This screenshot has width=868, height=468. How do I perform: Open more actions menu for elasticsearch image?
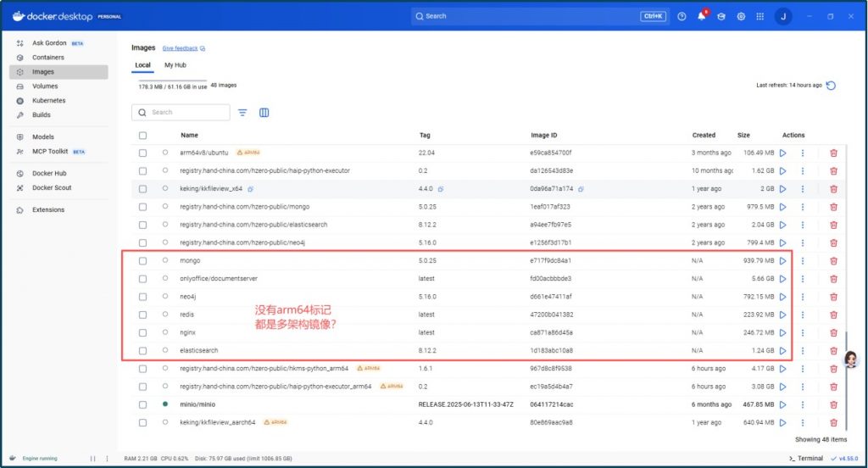pos(802,351)
